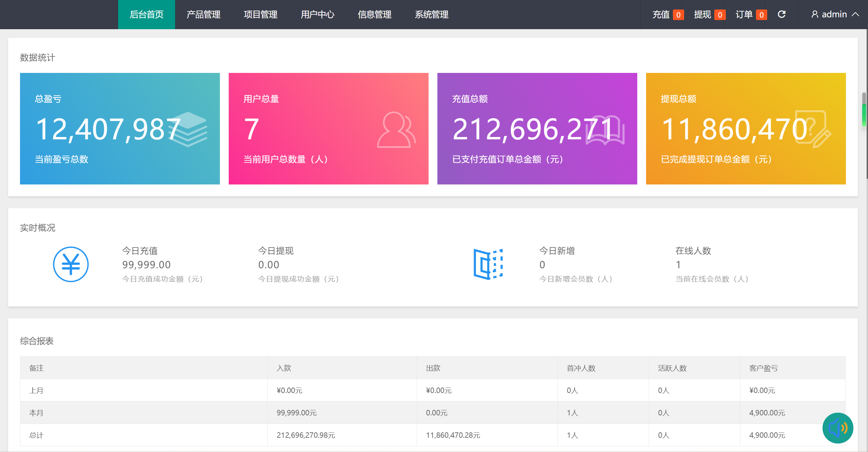The height and width of the screenshot is (452, 868).
Task: Click the 总计 row in report table
Action: (36, 435)
